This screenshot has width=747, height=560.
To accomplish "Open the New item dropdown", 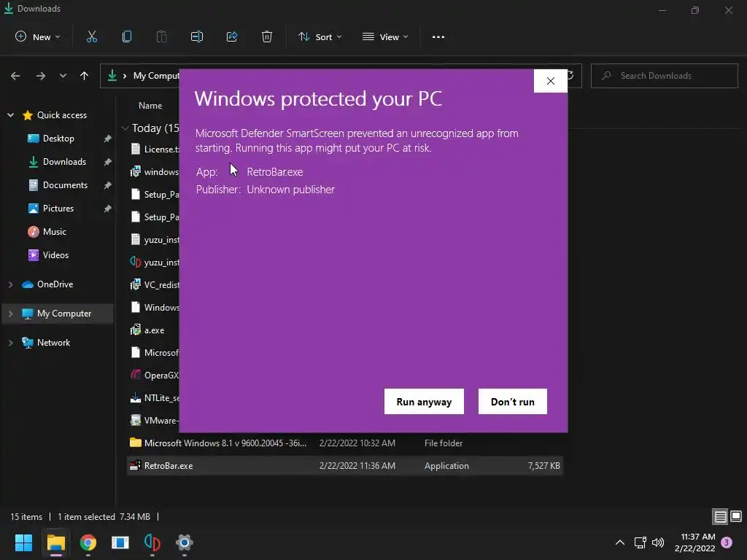I will pos(38,36).
